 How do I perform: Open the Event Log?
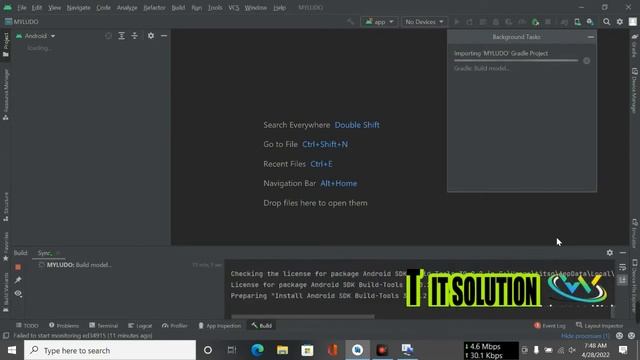coord(550,326)
